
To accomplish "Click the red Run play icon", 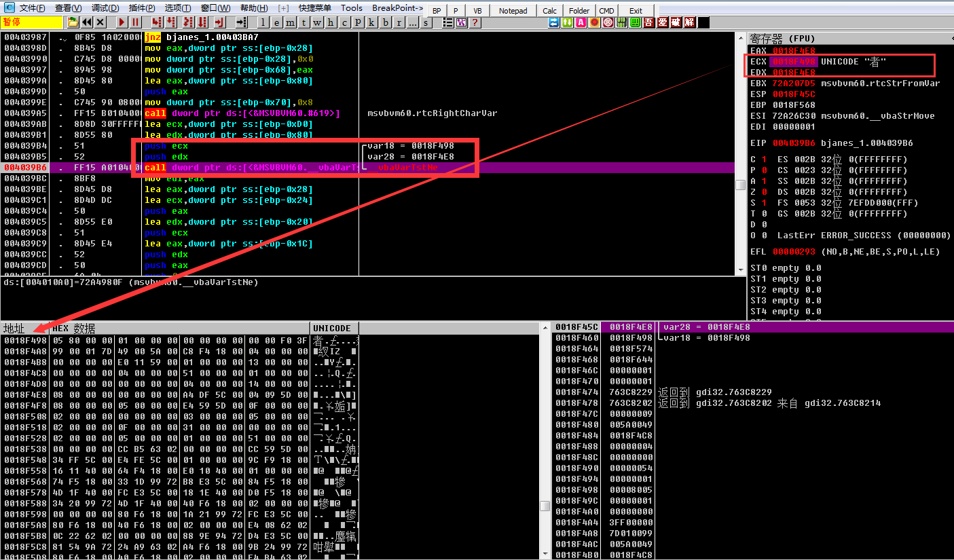I will (122, 22).
